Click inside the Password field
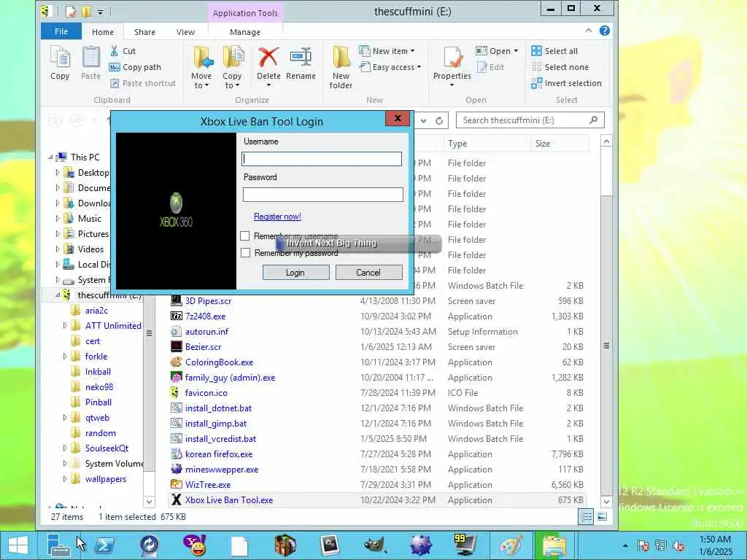This screenshot has width=747, height=560. tap(322, 194)
